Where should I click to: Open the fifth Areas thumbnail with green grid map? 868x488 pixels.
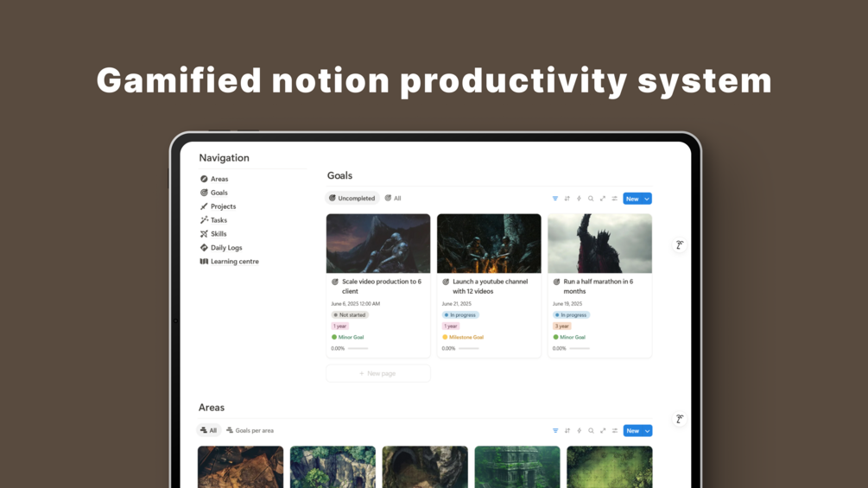pos(610,467)
